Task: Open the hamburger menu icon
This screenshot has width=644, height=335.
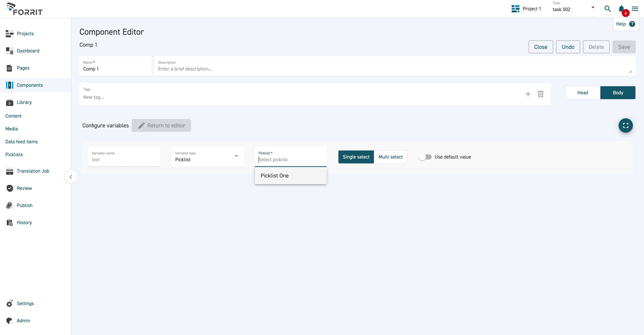Action: 635,9
